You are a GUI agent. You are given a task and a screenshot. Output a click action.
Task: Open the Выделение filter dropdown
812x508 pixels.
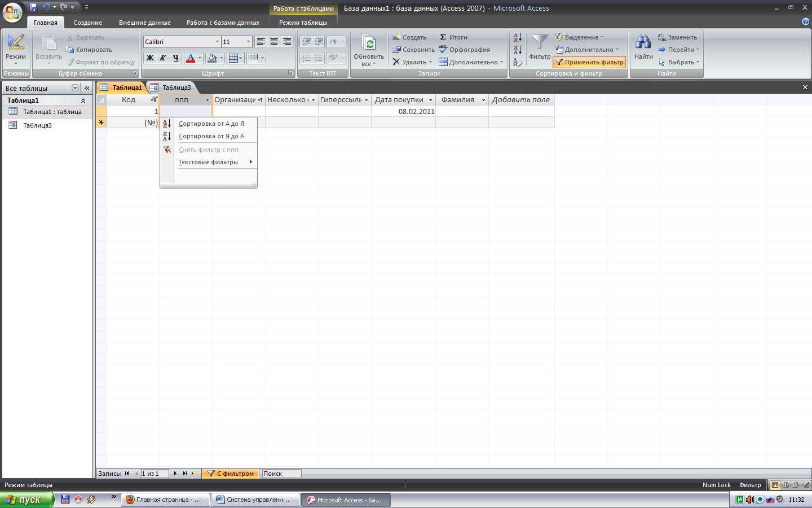(x=579, y=37)
